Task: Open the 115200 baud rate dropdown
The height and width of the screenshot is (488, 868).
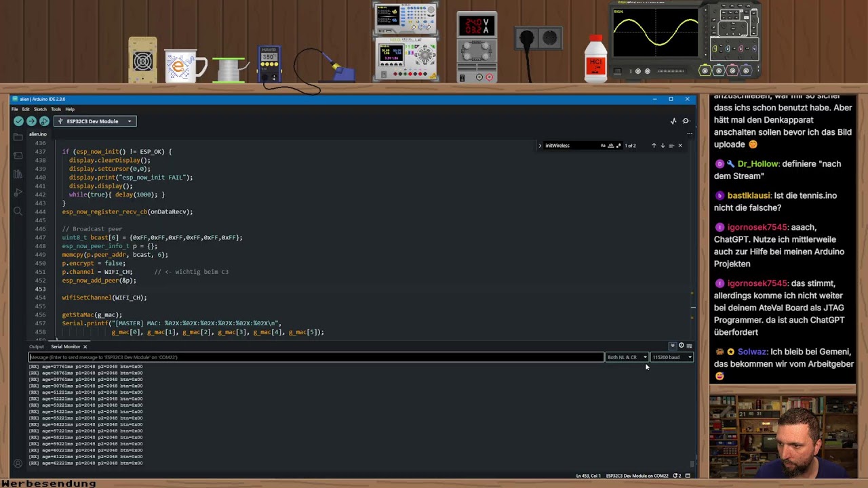Action: pos(672,357)
